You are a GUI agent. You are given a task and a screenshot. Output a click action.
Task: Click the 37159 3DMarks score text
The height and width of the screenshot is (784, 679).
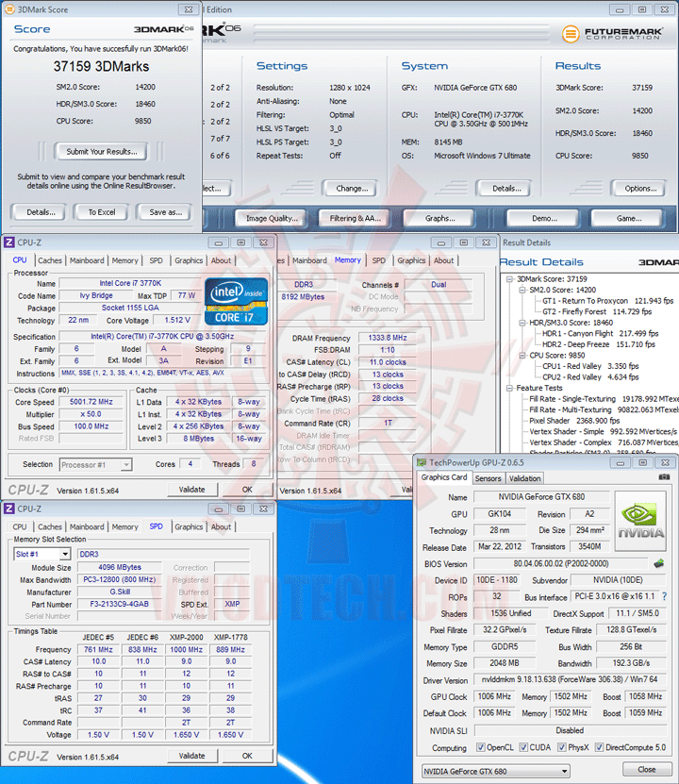click(x=101, y=66)
